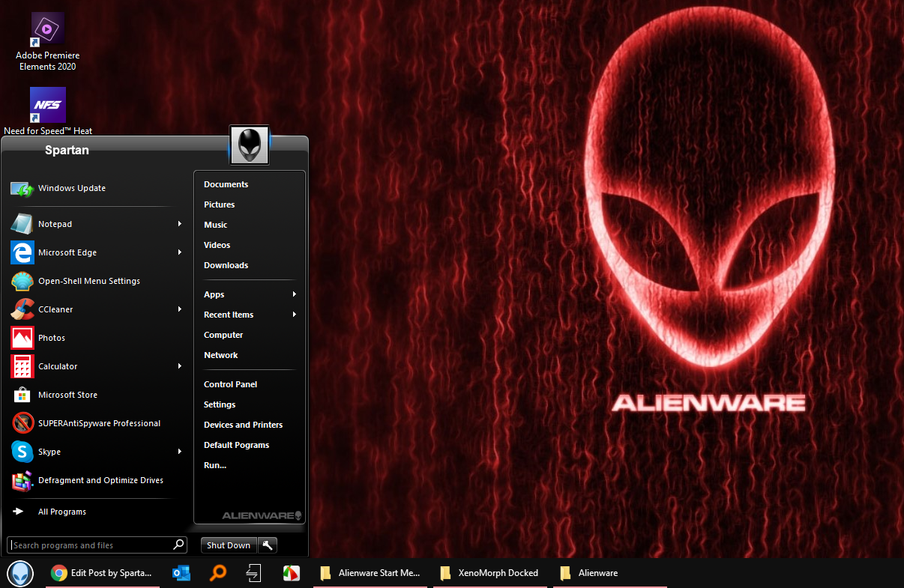Open Defragment and Optimize Drives icon
904x588 pixels.
(22, 480)
